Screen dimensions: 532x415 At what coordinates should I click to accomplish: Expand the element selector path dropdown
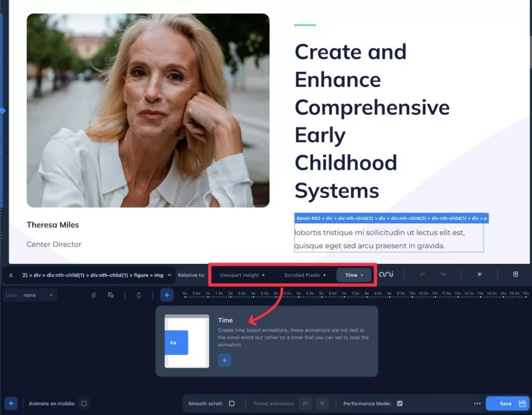[169, 275]
